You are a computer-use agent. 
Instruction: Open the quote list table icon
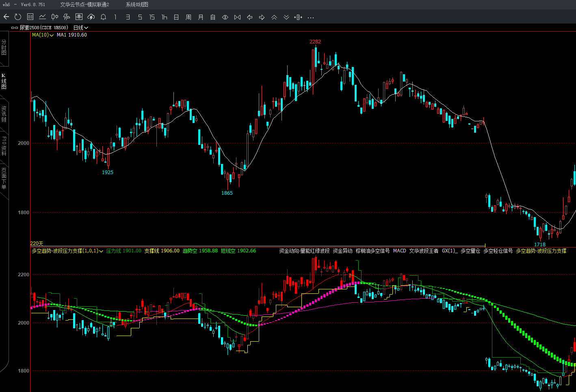(x=30, y=17)
